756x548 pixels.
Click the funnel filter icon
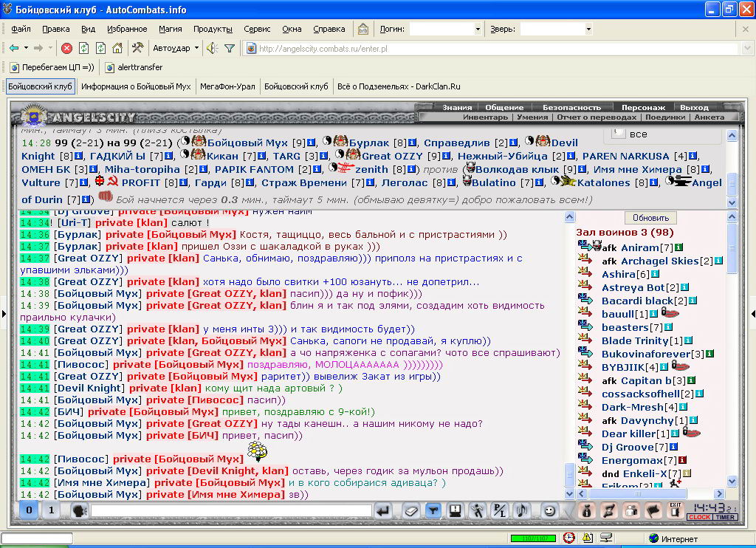(x=230, y=48)
